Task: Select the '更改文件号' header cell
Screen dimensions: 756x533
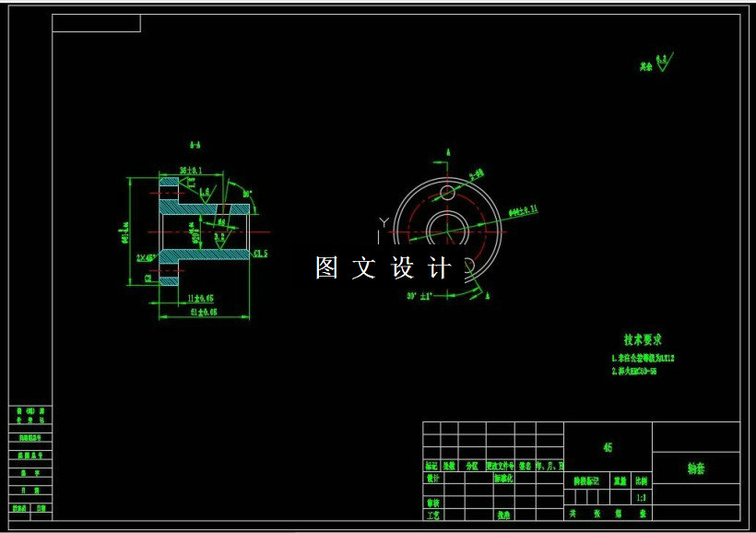Action: coord(501,466)
